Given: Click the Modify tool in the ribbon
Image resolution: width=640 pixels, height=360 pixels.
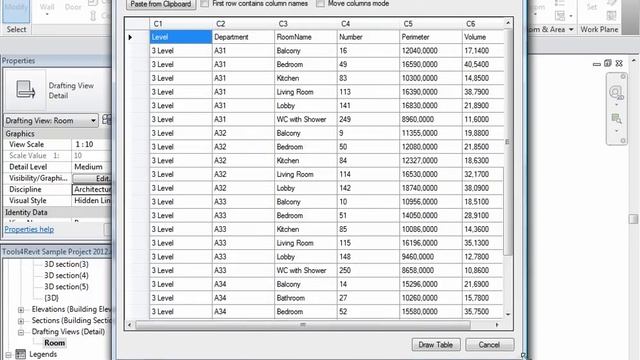Looking at the screenshot, I should [x=16, y=11].
